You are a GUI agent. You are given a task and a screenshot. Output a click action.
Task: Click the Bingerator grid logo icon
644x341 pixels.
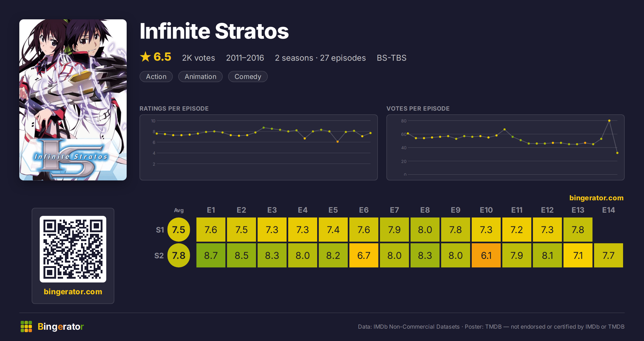[26, 327]
